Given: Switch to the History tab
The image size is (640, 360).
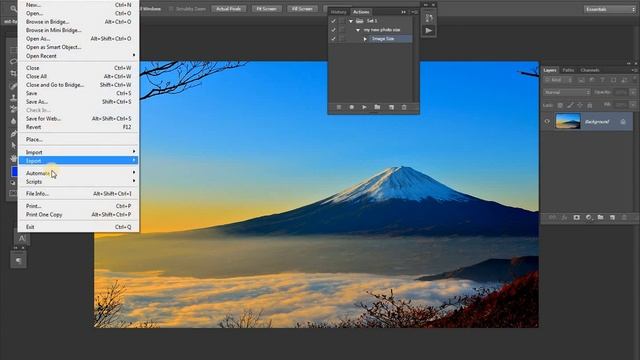Looking at the screenshot, I should click(x=338, y=12).
